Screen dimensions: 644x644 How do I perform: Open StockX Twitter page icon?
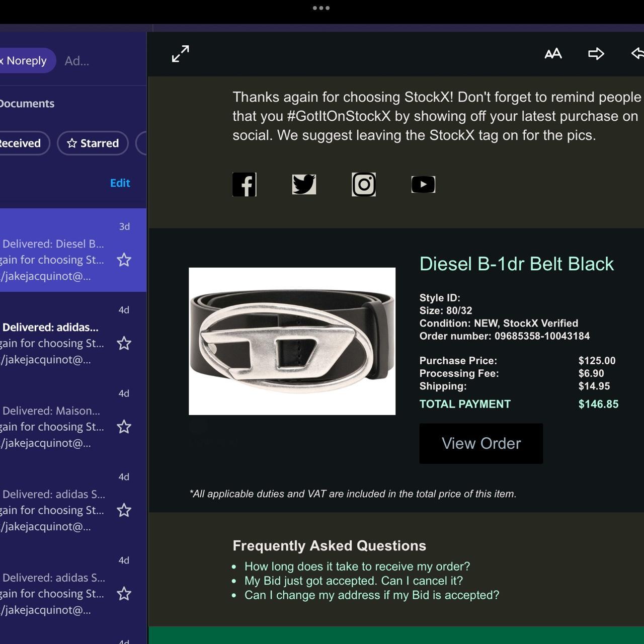point(304,185)
